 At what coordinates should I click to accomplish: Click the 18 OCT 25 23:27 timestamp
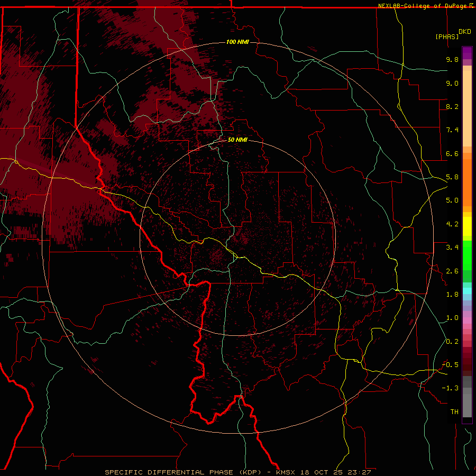(336, 472)
